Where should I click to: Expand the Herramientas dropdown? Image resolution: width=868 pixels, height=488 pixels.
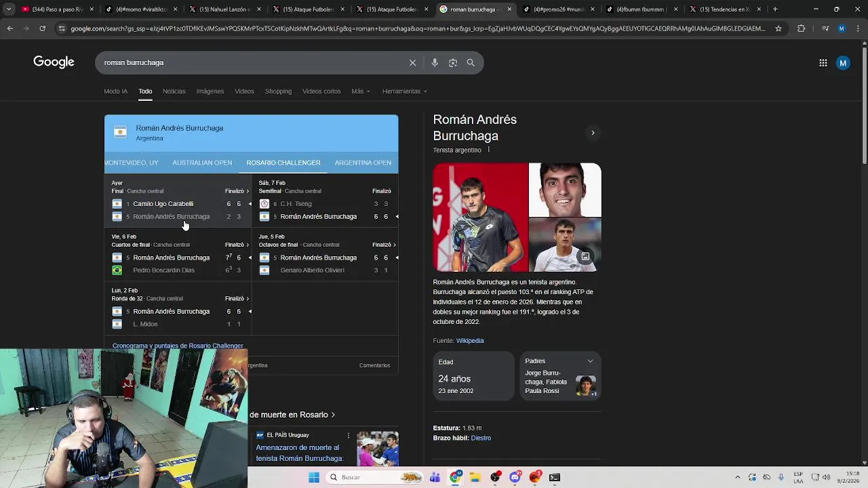pos(404,91)
